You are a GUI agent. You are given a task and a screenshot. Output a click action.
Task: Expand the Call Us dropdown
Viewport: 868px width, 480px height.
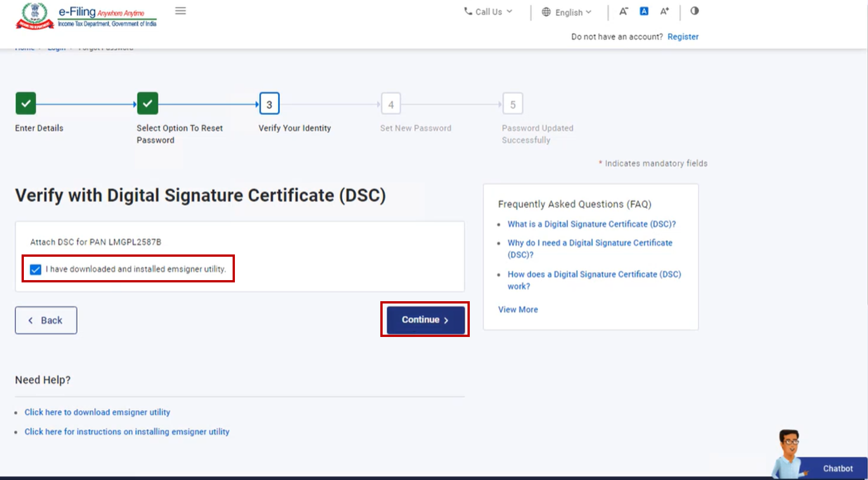click(x=488, y=12)
